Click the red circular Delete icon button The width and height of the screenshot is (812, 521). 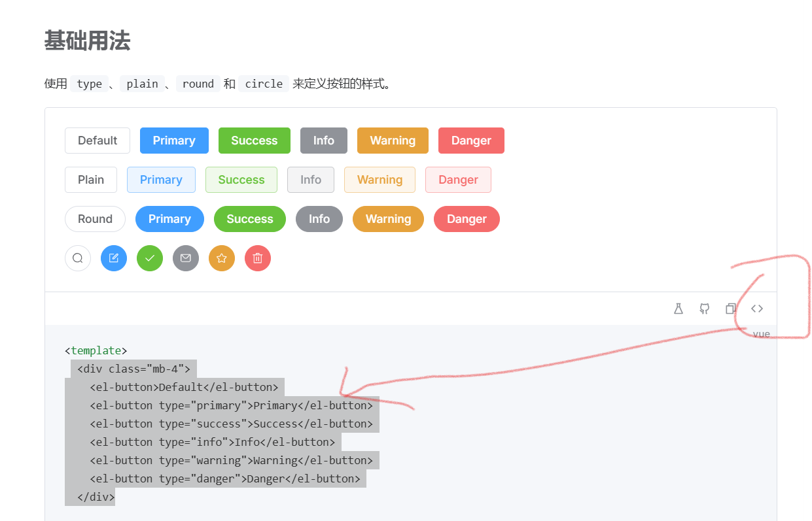coord(257,258)
